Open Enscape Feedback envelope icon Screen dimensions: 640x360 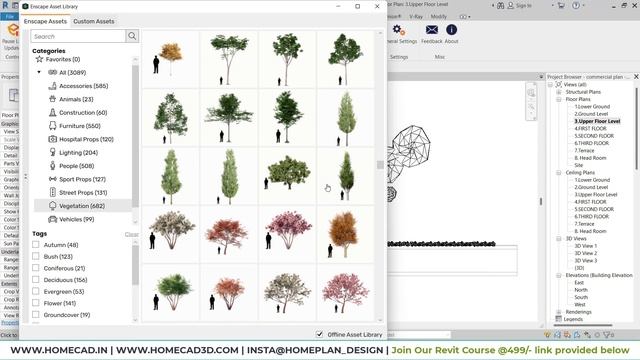click(431, 30)
